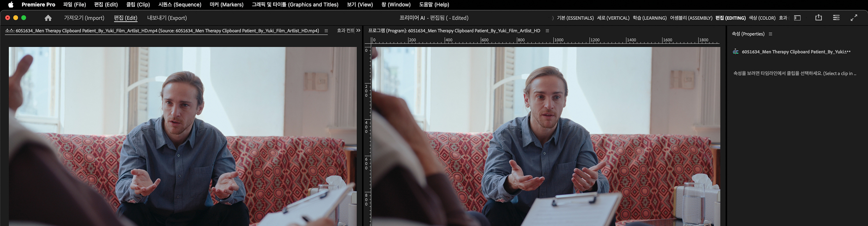Activate the Source monitor panel tab
Viewport: 868px width, 226px height.
162,31
